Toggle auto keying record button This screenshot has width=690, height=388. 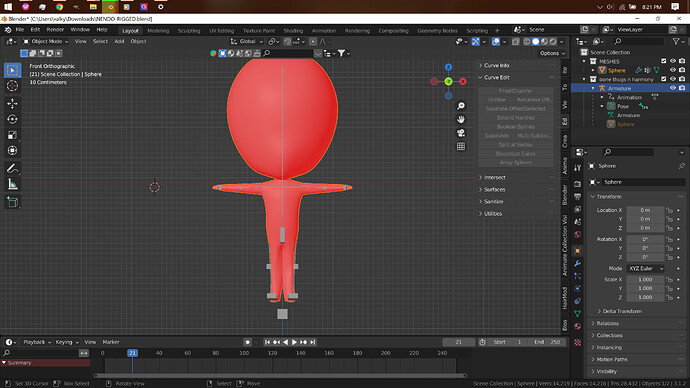[248, 342]
